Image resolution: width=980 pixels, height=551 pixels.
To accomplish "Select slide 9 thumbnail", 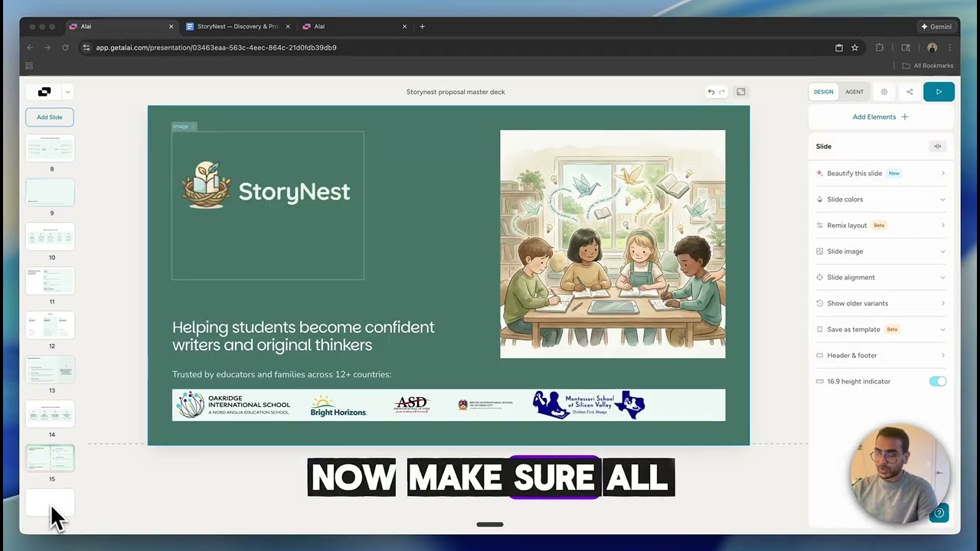I will click(x=51, y=193).
